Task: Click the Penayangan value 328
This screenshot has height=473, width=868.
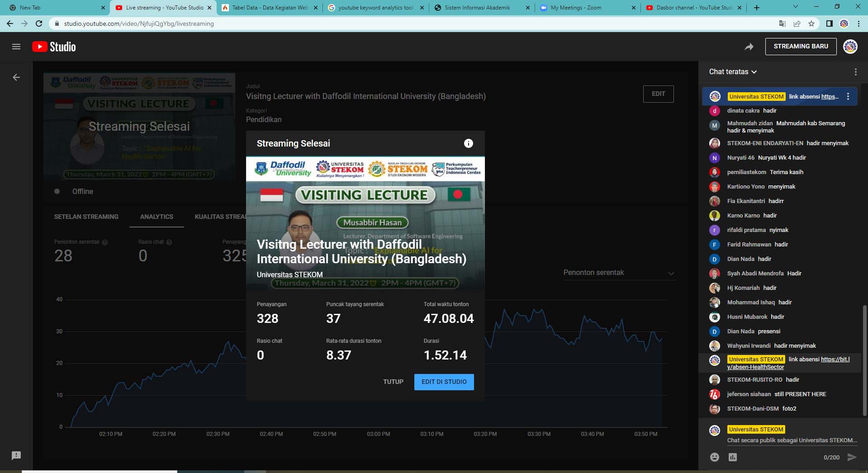Action: point(267,319)
